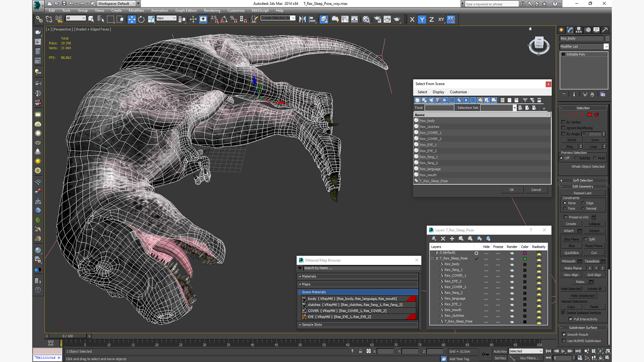Screen dimensions: 644x362
Task: Activate the Select and Rotate tool
Action: [141, 19]
